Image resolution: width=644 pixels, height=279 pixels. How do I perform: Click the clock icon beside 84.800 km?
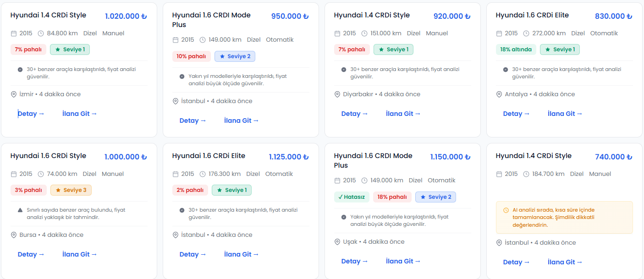(x=41, y=33)
